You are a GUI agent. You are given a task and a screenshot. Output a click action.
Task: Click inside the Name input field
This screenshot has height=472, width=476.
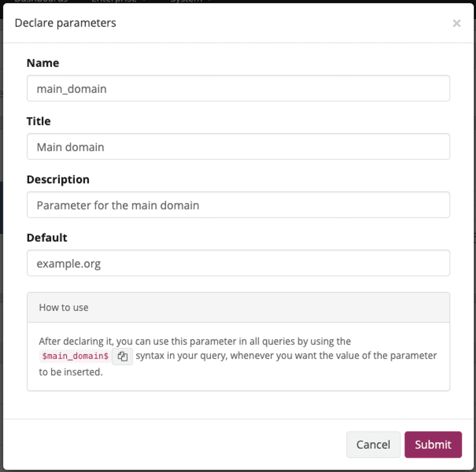238,88
